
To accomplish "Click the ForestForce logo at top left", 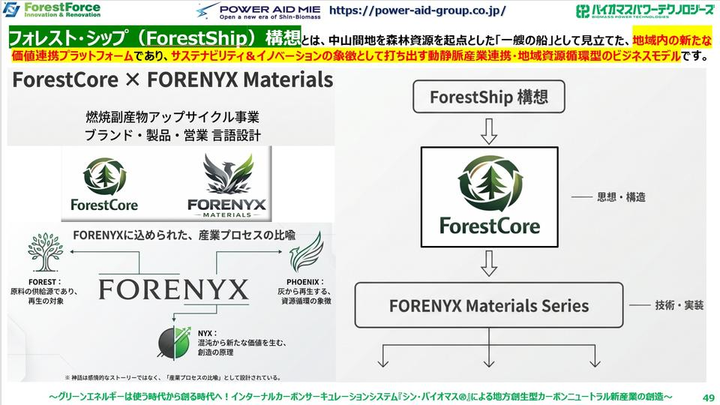I will click(x=51, y=9).
